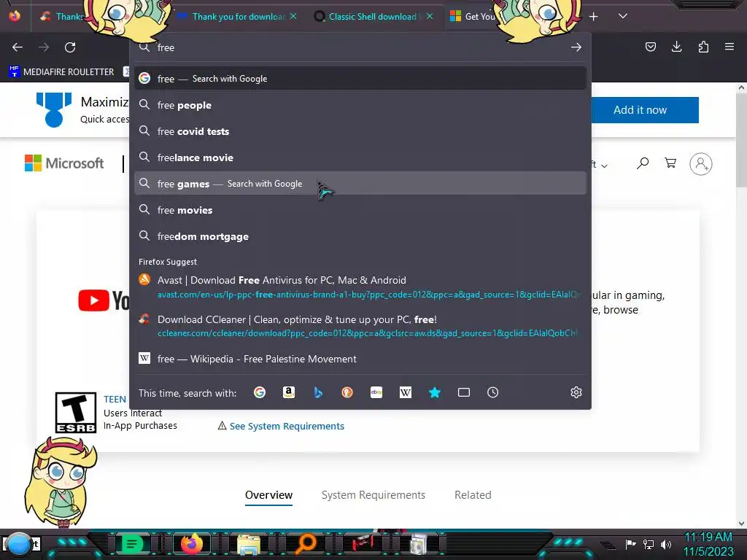The image size is (747, 560).
Task: Select the 'freelance movie' suggestion
Action: 360,157
